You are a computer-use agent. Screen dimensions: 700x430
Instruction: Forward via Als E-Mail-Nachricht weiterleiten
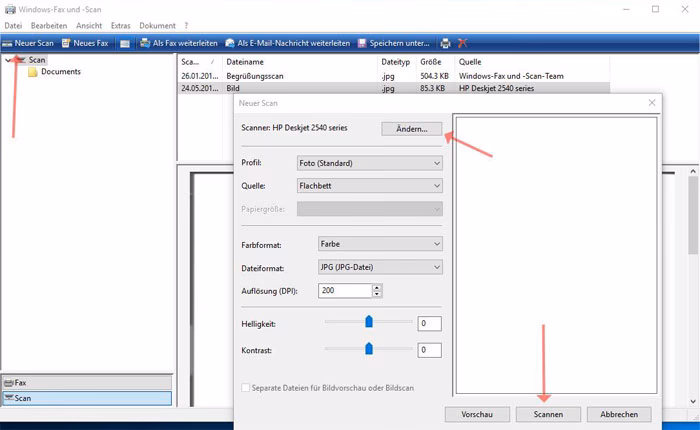288,43
